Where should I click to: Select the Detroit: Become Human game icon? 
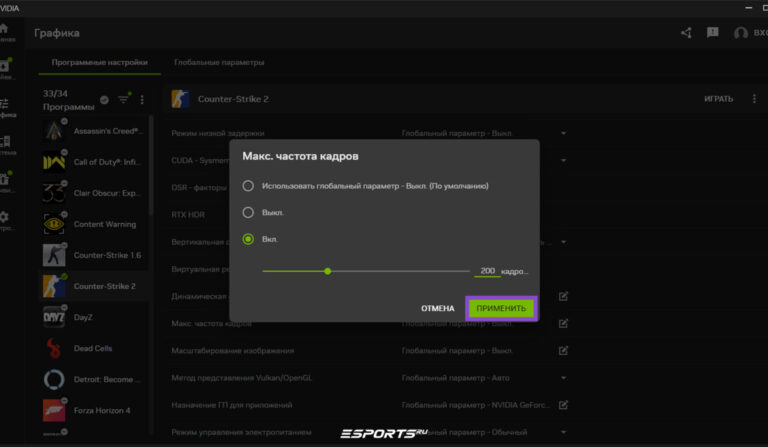[54, 379]
